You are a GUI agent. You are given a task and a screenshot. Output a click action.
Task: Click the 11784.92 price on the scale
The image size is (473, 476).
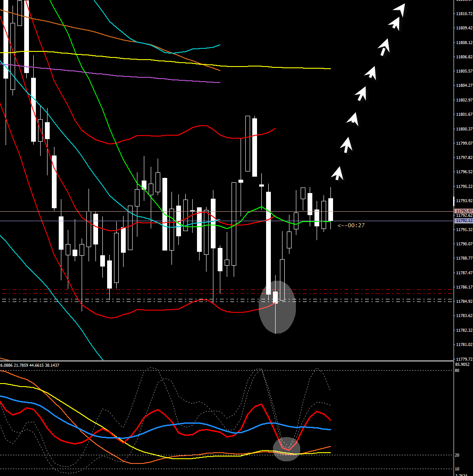pos(463,301)
